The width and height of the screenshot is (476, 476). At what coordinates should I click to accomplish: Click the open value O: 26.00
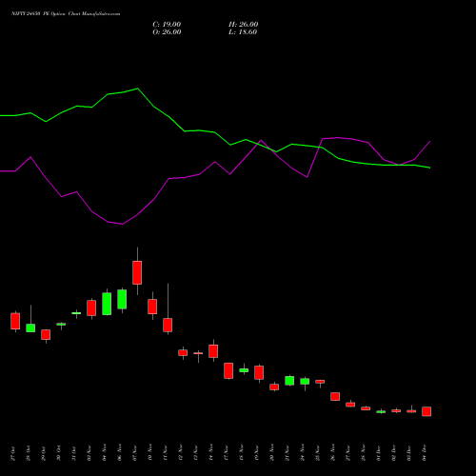point(167,32)
